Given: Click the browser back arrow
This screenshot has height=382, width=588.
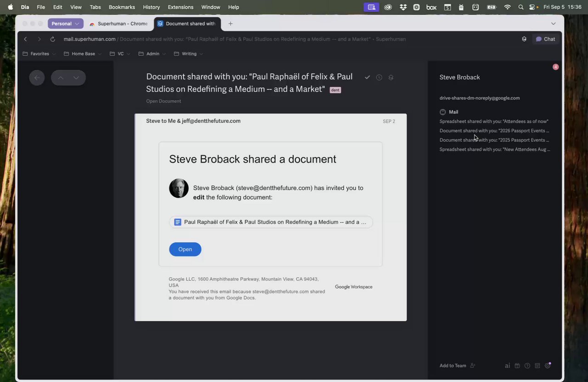Looking at the screenshot, I should point(25,39).
